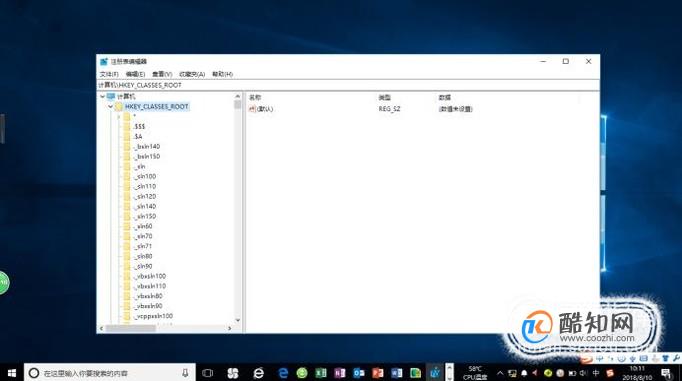
Task: Select the ._sln140 key
Action: (x=145, y=207)
